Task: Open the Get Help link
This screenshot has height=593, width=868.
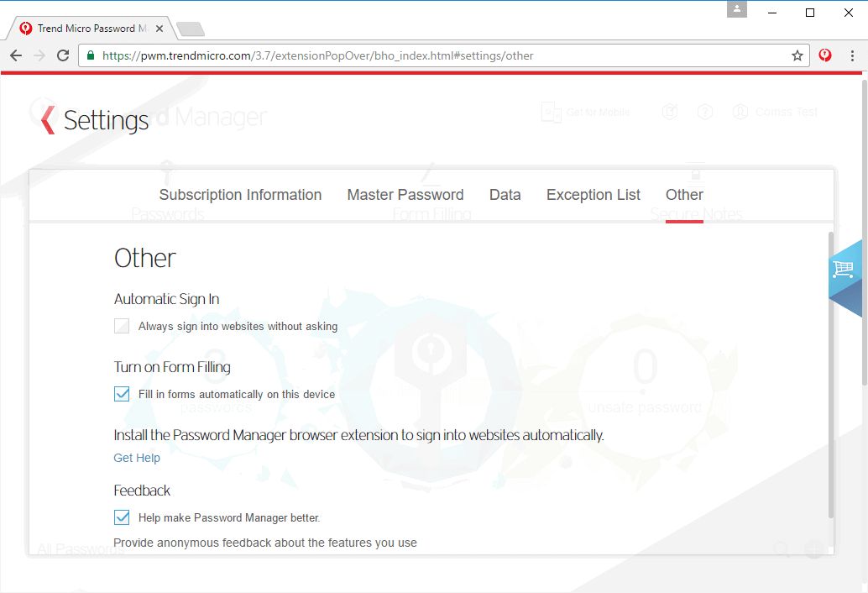Action: 137,458
